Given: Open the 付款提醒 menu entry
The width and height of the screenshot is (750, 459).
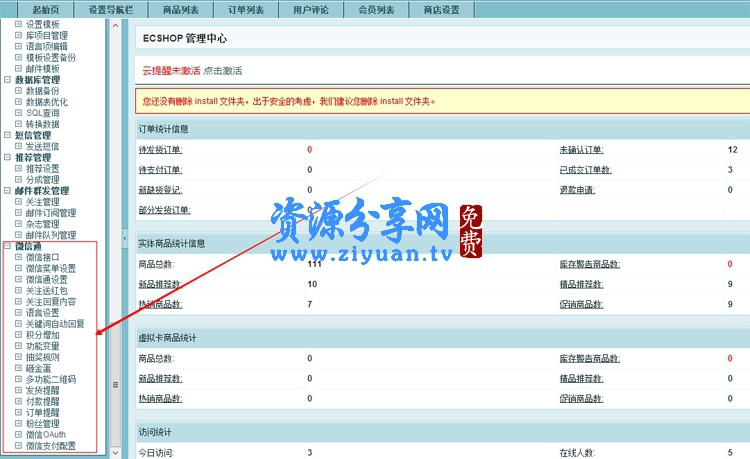Looking at the screenshot, I should click(43, 401).
